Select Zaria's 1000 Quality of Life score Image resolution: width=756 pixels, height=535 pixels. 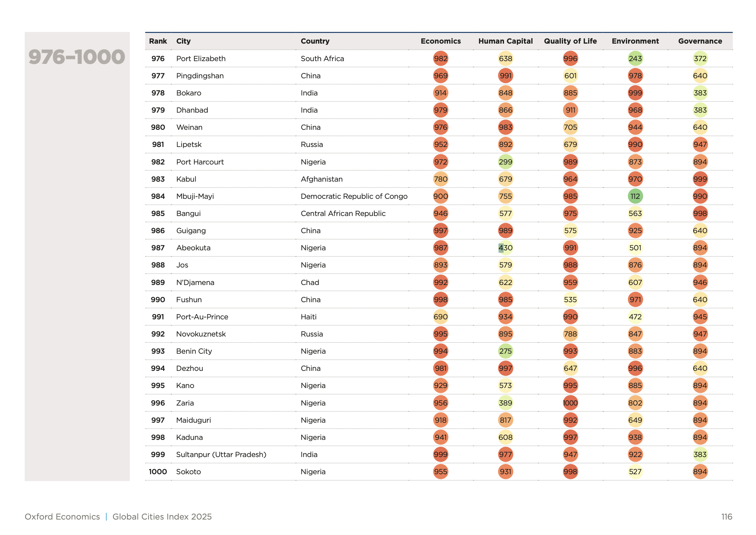tap(570, 403)
